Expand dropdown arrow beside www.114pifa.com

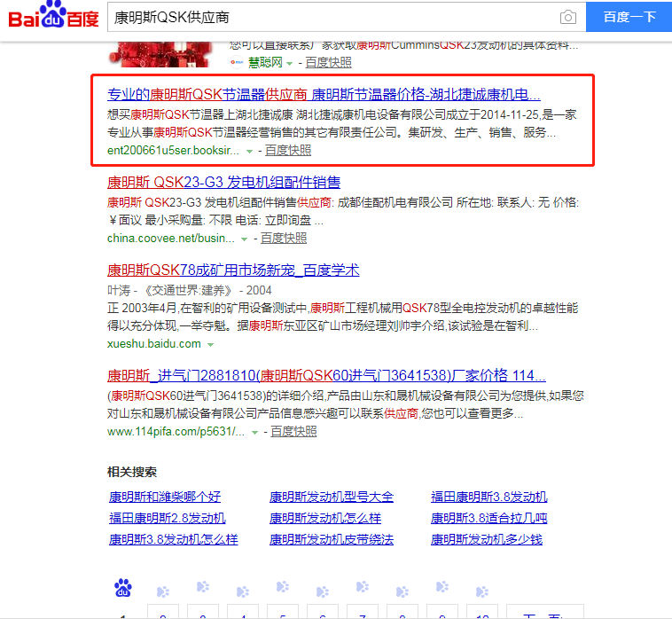point(254,433)
